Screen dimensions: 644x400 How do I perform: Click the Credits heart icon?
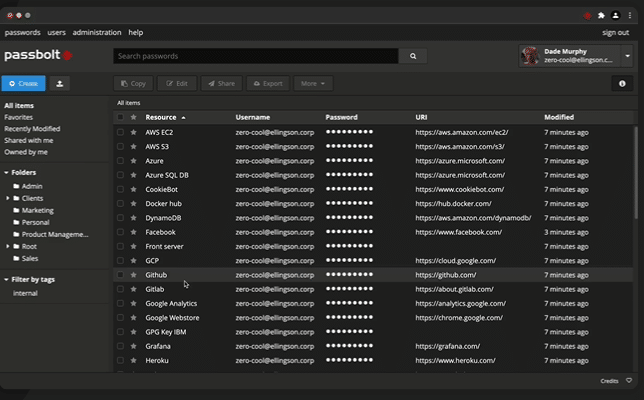point(629,381)
